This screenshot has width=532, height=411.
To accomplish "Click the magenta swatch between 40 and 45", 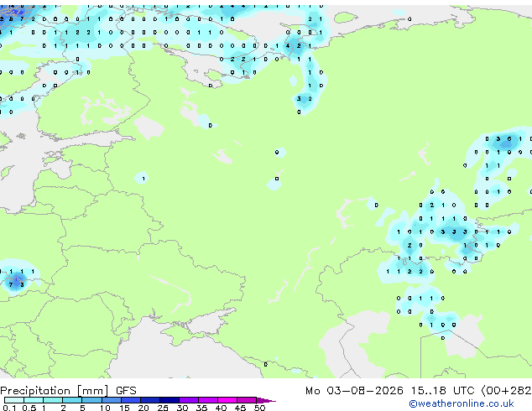I will click(227, 400).
